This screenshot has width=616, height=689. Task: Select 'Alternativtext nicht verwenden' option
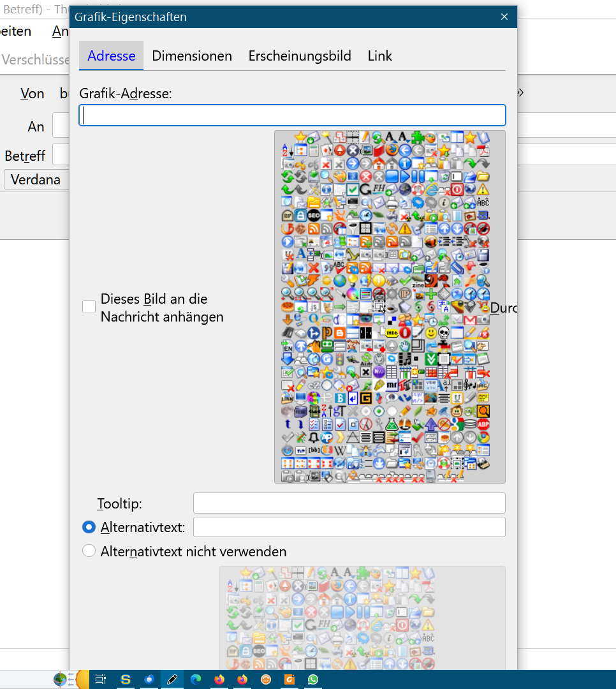click(x=89, y=551)
